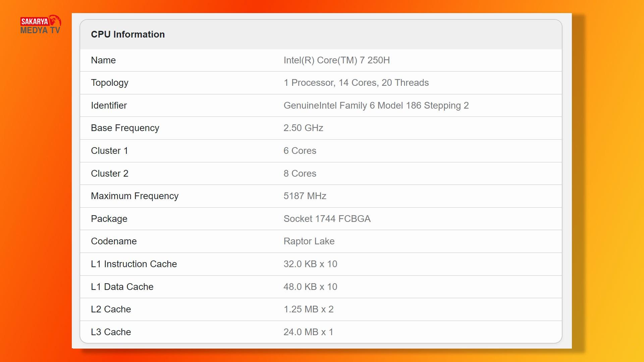Click the Cluster 1 label
The width and height of the screenshot is (644, 362).
click(x=109, y=151)
